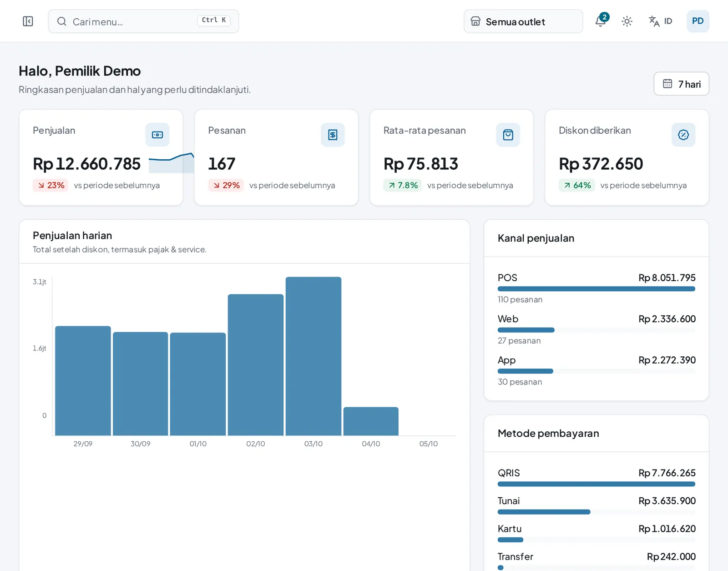Viewport: 728px width, 571px height.
Task: Click the Rp 3.635.900 Tunai amount
Action: (x=667, y=501)
